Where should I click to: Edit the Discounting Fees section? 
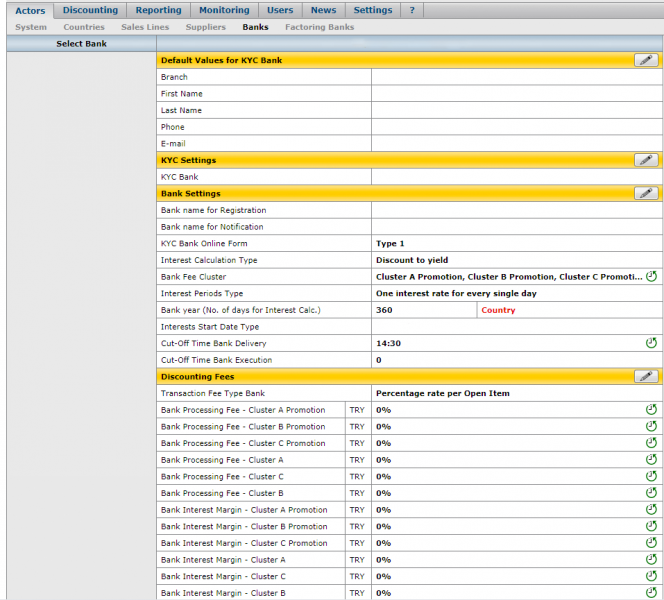(x=646, y=376)
